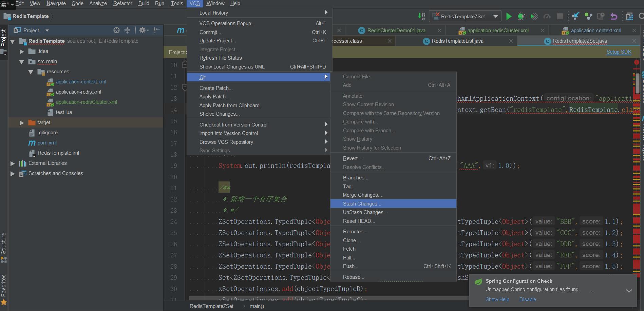Run the RedisTemplateZSet configuration with the green play icon

point(509,16)
